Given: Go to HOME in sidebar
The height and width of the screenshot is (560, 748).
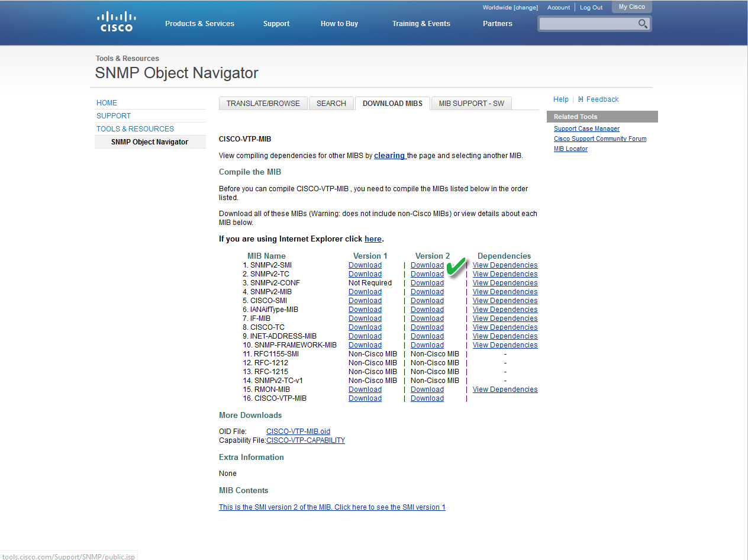Looking at the screenshot, I should 107,103.
